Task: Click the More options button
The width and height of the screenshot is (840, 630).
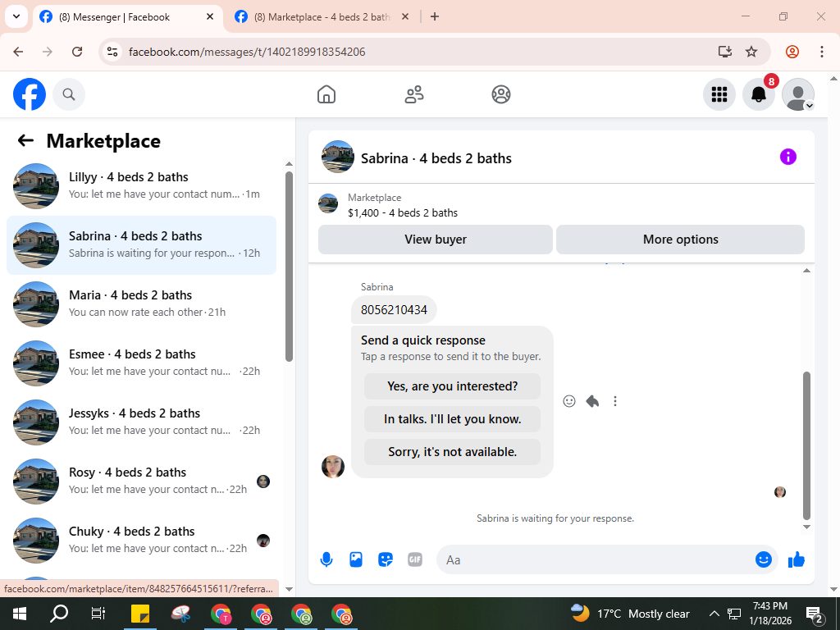Action: pyautogui.click(x=680, y=240)
